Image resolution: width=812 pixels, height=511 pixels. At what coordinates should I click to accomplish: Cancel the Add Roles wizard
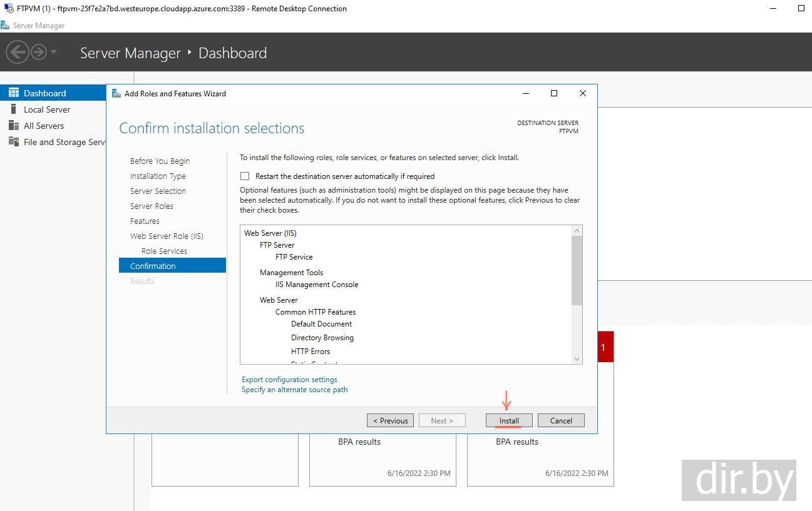coord(561,420)
